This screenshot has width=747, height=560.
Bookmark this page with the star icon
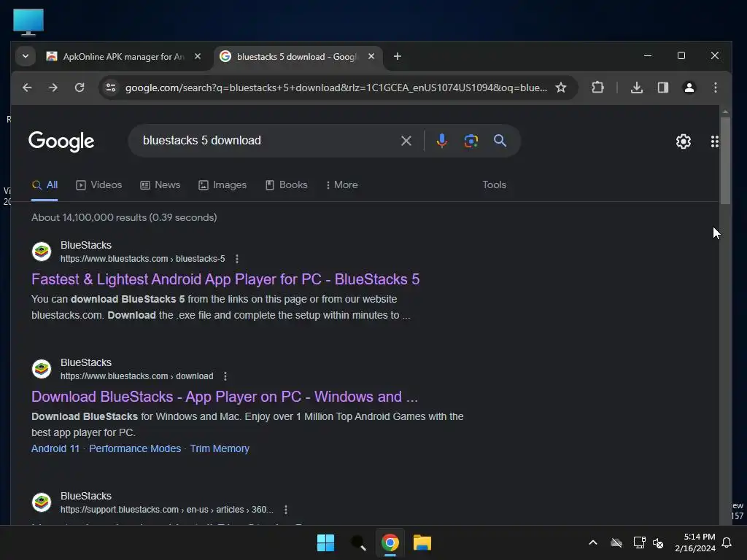pyautogui.click(x=561, y=87)
